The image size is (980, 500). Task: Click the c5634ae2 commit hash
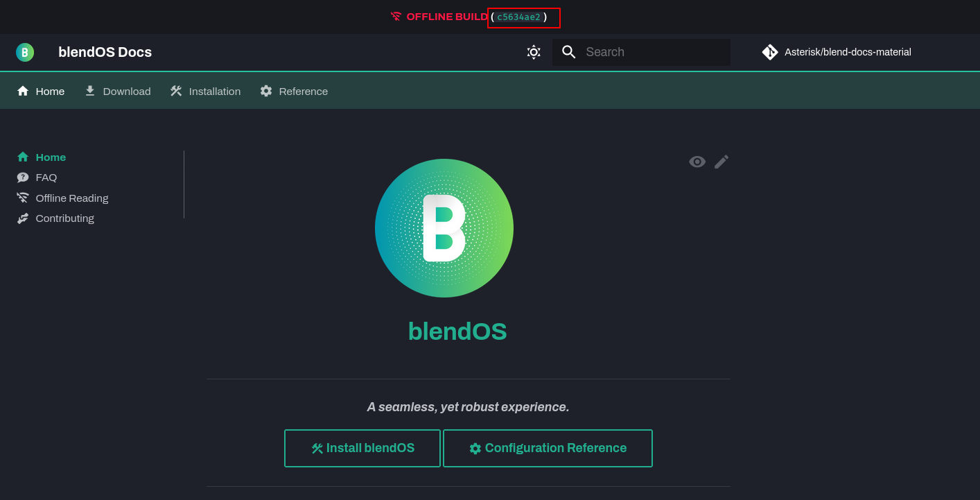(518, 17)
